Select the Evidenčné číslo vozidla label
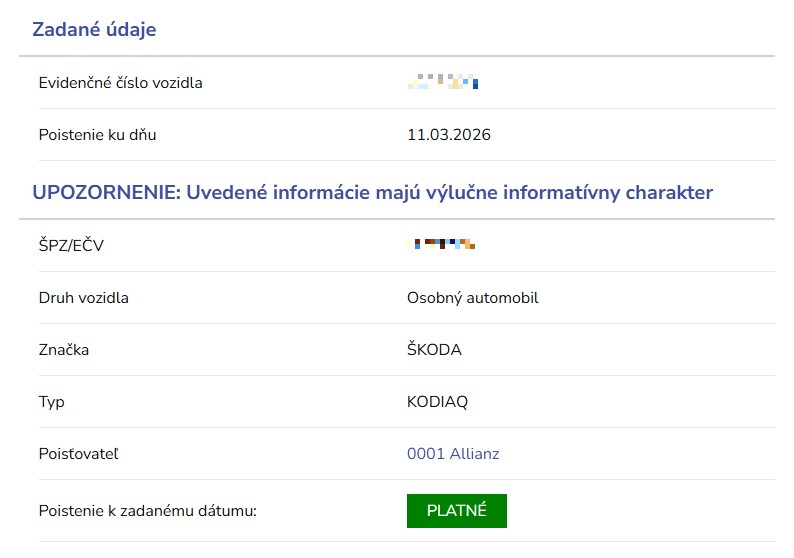Screen dimensions: 794x558 (x=120, y=83)
